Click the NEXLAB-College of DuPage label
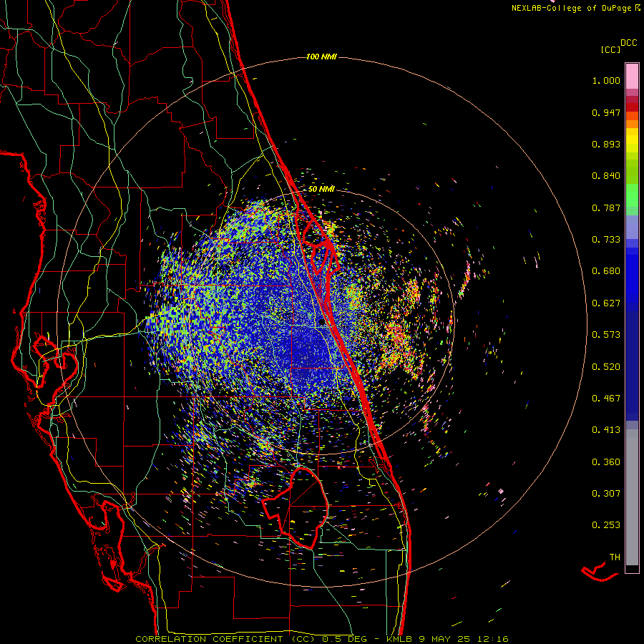The image size is (644, 644). [576, 8]
